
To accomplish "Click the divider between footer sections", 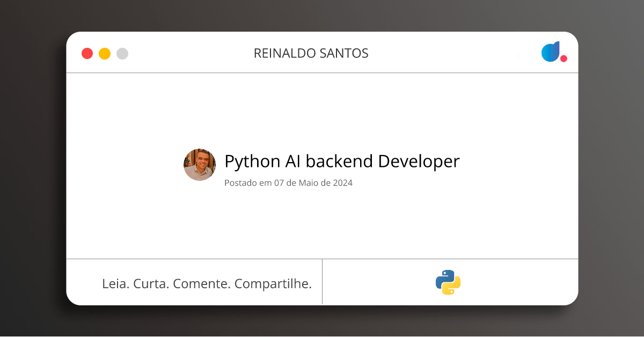I will pos(322,282).
